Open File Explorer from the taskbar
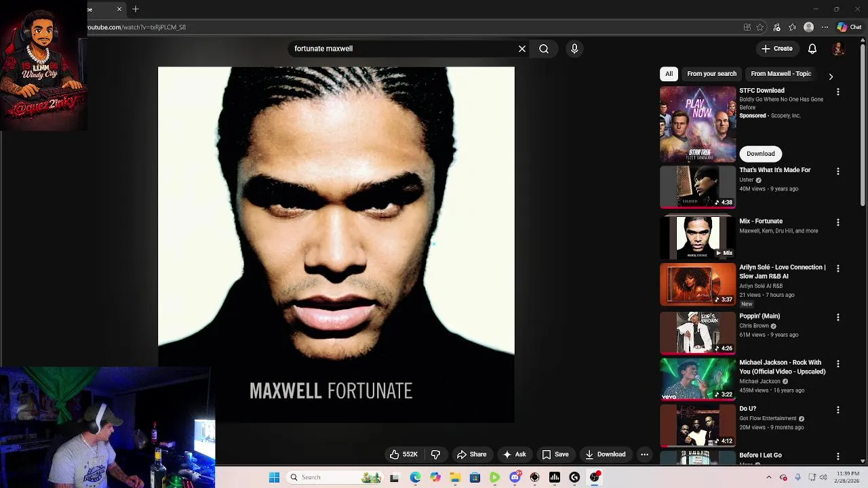Viewport: 868px width, 488px height. 455,478
